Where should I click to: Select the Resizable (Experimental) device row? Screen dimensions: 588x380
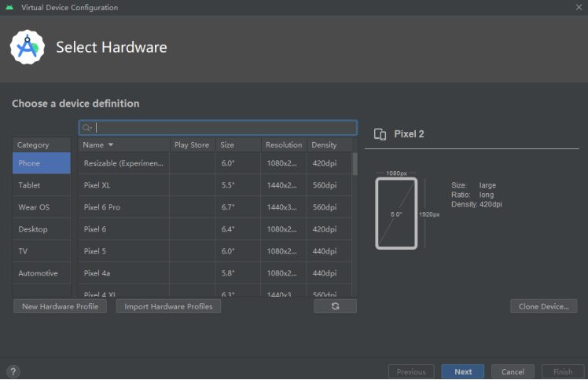(x=215, y=163)
